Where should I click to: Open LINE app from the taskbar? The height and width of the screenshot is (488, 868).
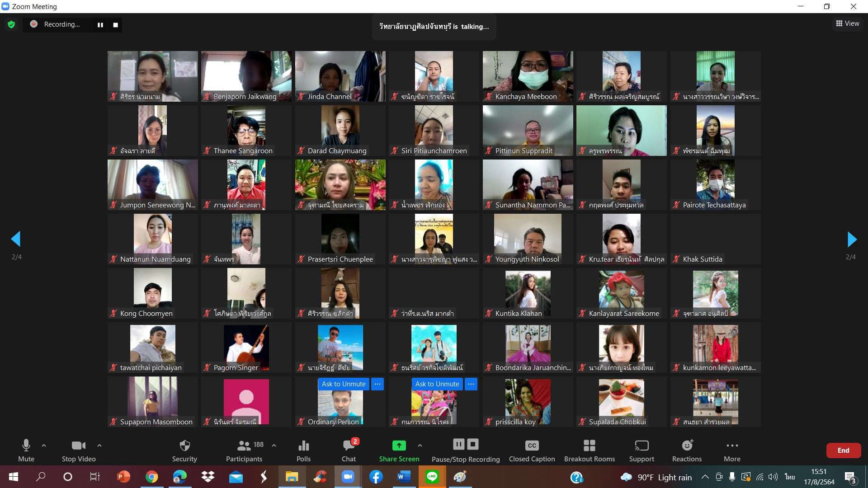pyautogui.click(x=432, y=477)
